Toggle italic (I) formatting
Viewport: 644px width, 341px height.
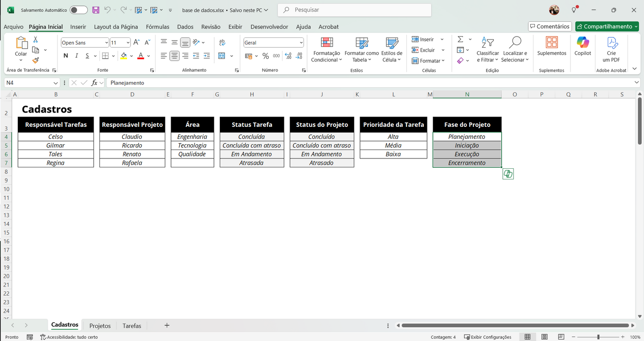76,55
